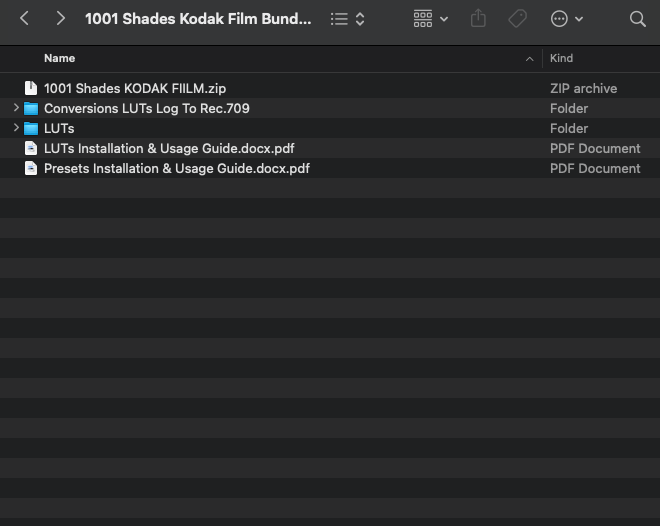Open the group-by options dropdown
Image resolution: width=660 pixels, height=526 pixels.
[x=430, y=19]
